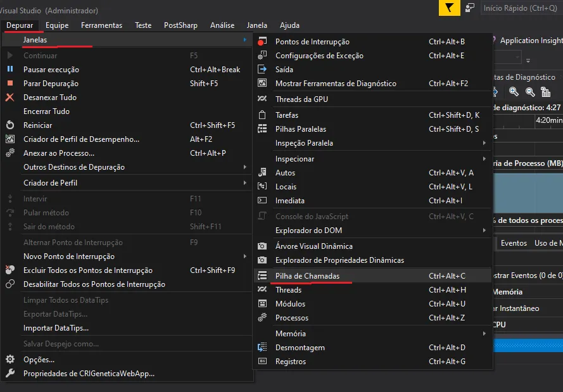
Task: Click the Opções gear icon
Action: pyautogui.click(x=10, y=360)
